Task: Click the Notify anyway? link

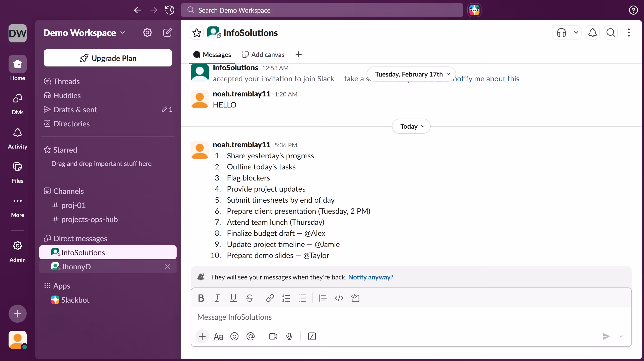Action: click(x=371, y=277)
